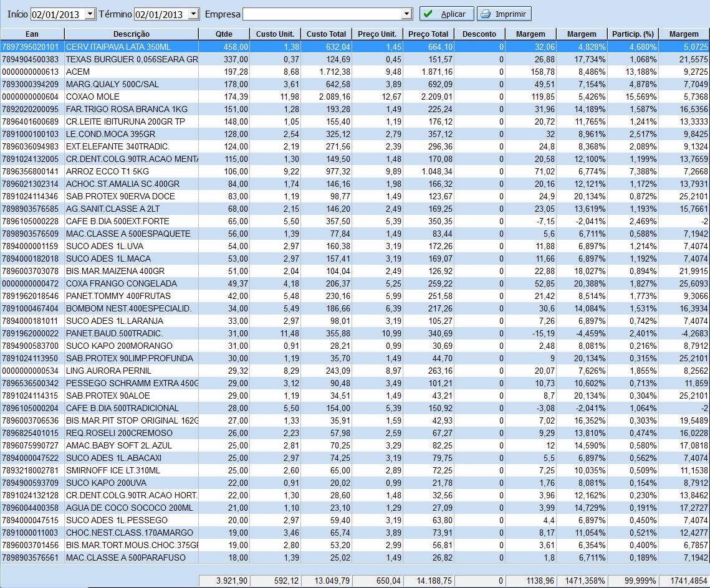This screenshot has width=710, height=588.
Task: Select the SAB.PROTEX 90ERVA DOCE row
Action: coord(355,196)
